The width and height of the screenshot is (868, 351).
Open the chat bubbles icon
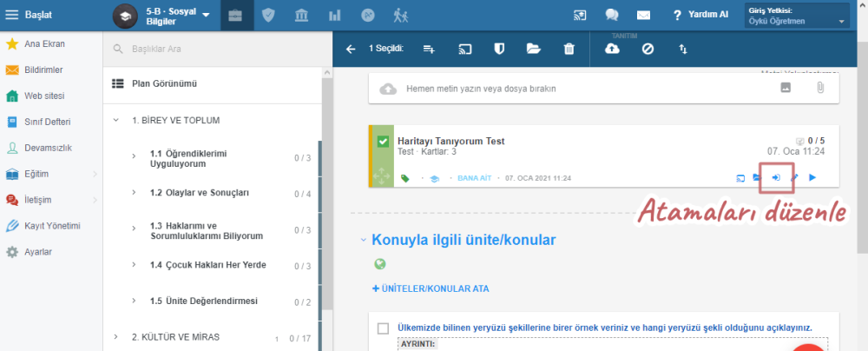click(612, 16)
